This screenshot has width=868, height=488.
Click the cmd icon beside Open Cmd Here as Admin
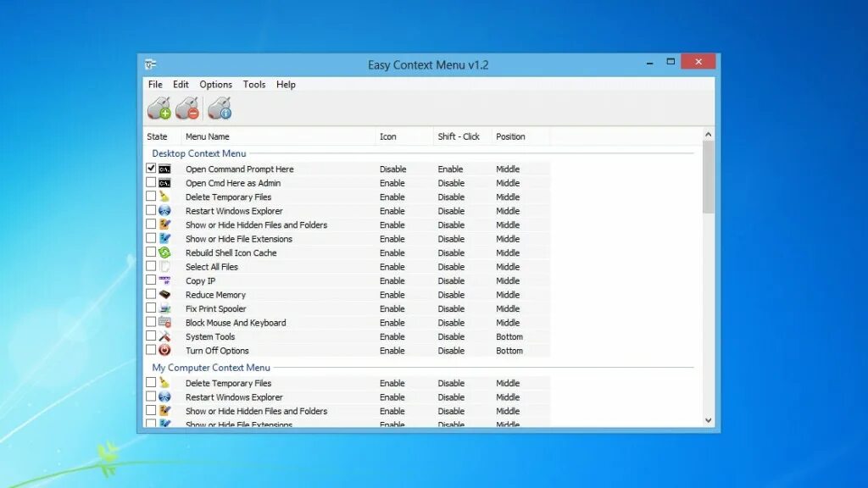click(x=164, y=183)
